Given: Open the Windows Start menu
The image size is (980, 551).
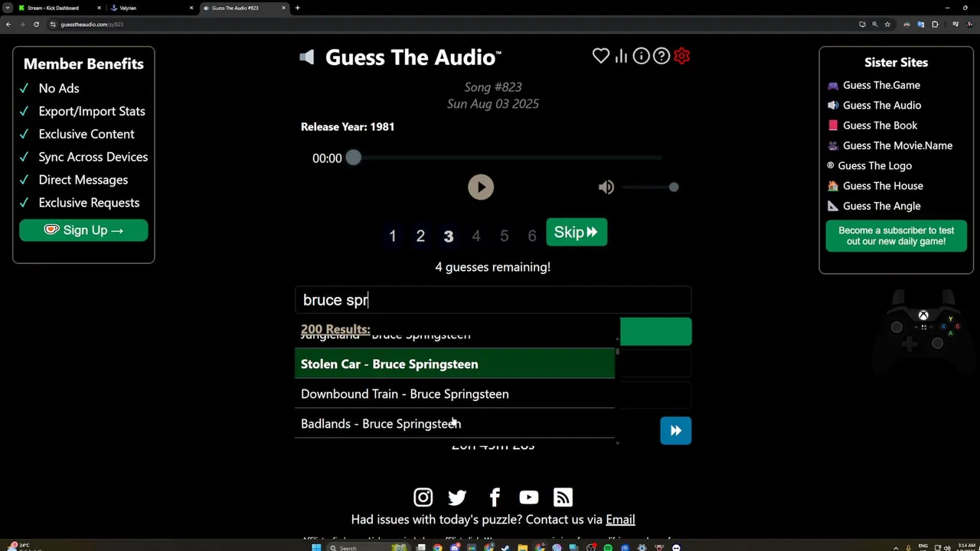Looking at the screenshot, I should coord(316,547).
